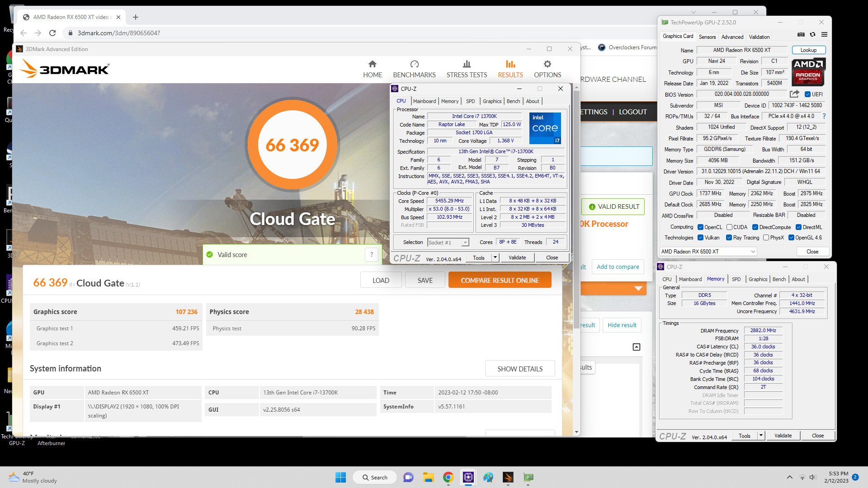Click the scroll-to-top arrow icon on webpage
Image resolution: width=868 pixels, height=488 pixels.
637,347
